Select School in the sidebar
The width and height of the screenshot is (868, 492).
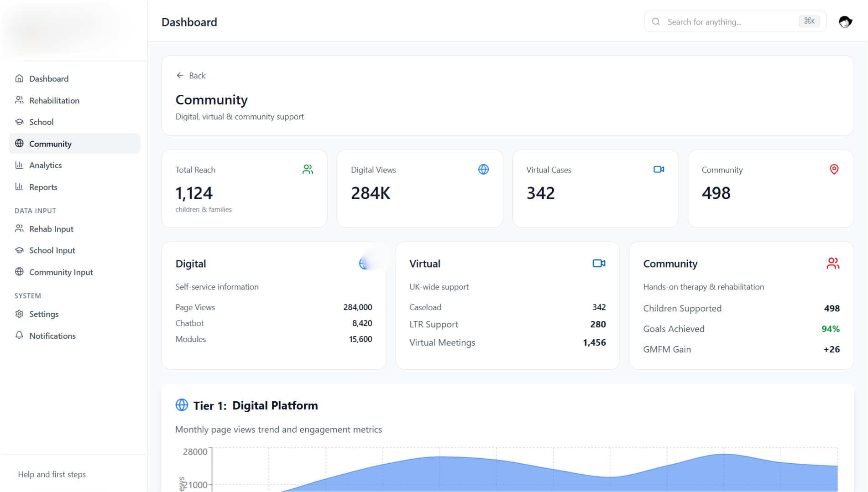(41, 122)
